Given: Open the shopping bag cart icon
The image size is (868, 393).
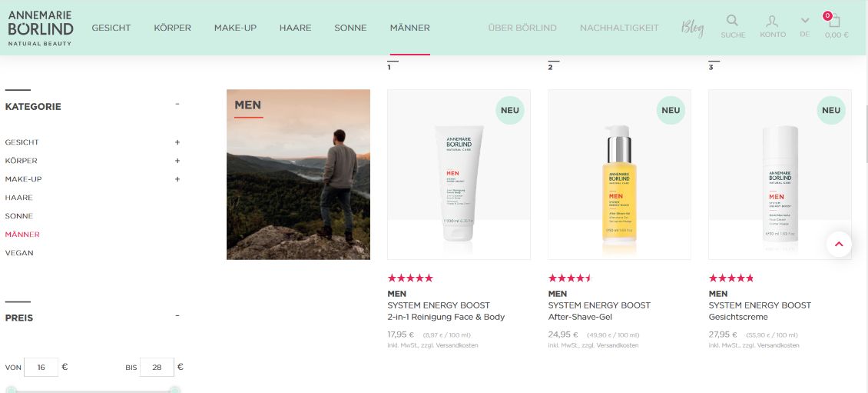Looking at the screenshot, I should 834,21.
